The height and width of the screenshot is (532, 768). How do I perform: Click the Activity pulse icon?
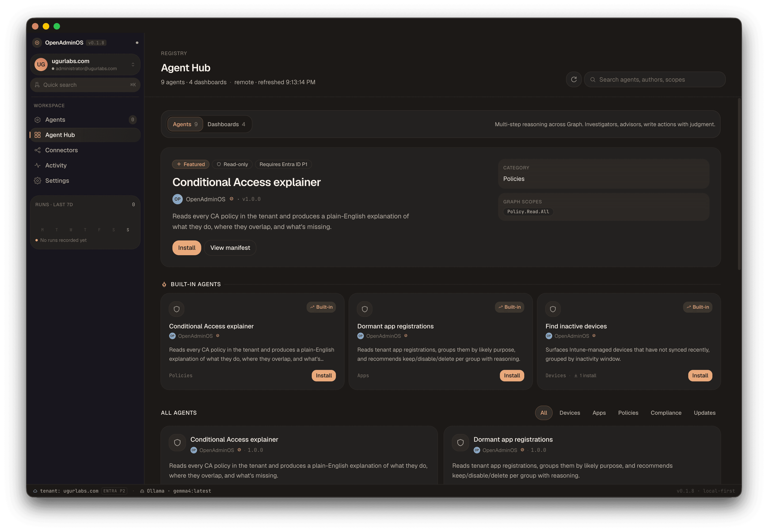[x=37, y=165]
